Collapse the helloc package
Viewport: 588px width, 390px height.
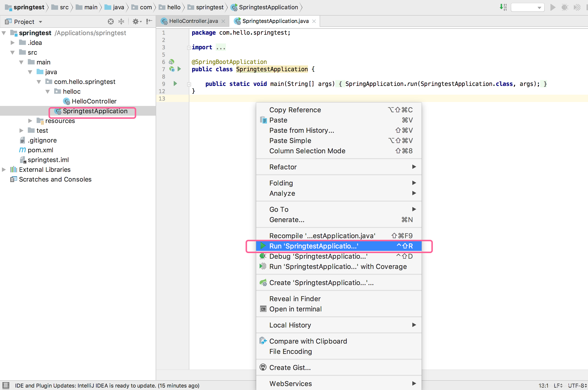click(x=48, y=92)
